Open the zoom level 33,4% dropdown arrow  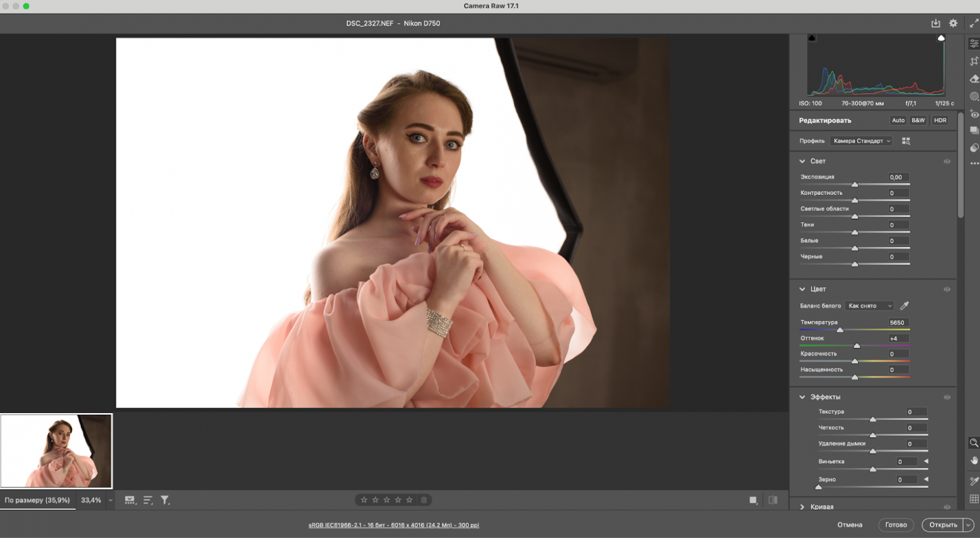[x=111, y=500]
